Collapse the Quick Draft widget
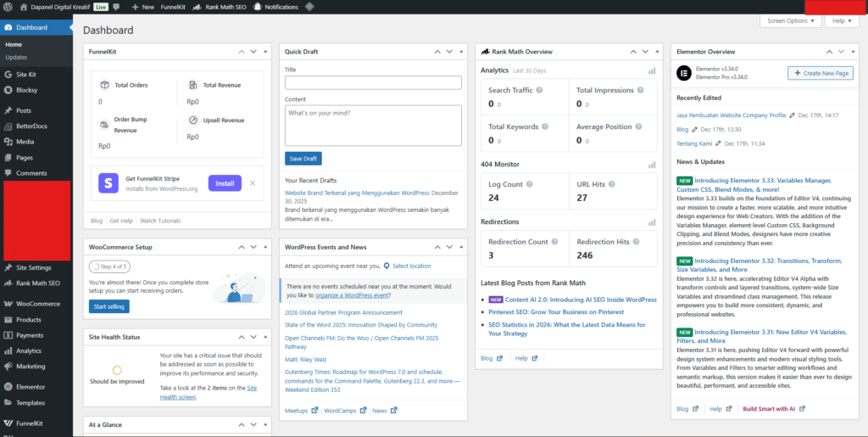The image size is (868, 437). pyautogui.click(x=461, y=52)
